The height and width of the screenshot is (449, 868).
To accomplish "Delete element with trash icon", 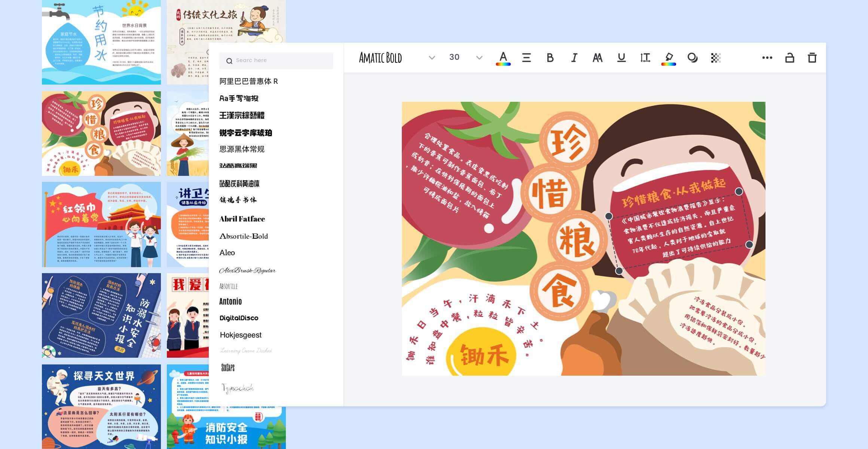I will point(812,58).
